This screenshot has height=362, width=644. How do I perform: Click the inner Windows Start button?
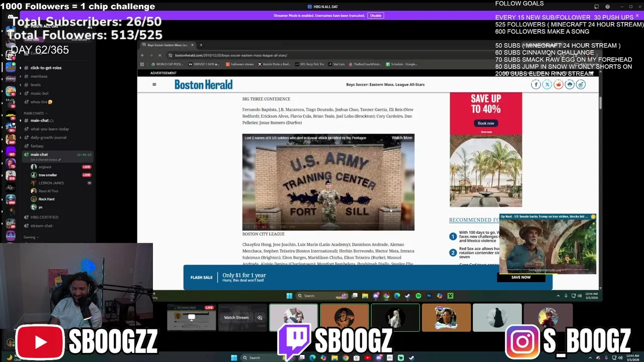(289, 296)
